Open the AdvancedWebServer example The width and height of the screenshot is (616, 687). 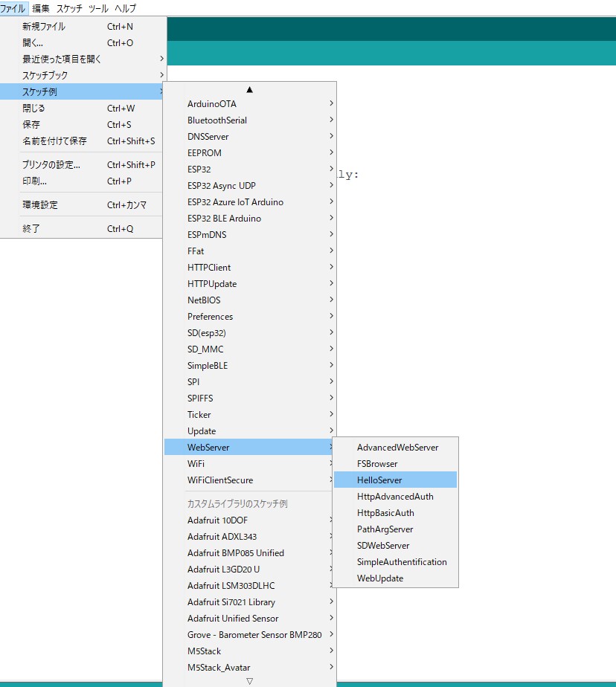(396, 448)
